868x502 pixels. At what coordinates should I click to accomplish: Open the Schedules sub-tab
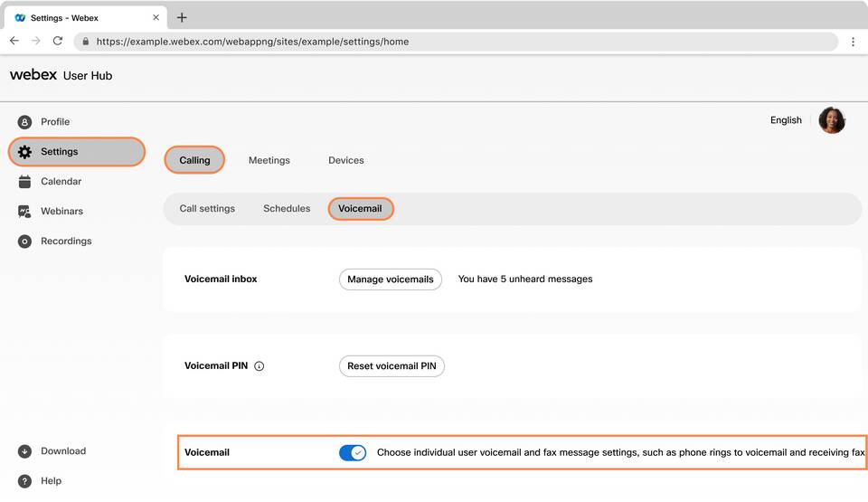pyautogui.click(x=287, y=209)
